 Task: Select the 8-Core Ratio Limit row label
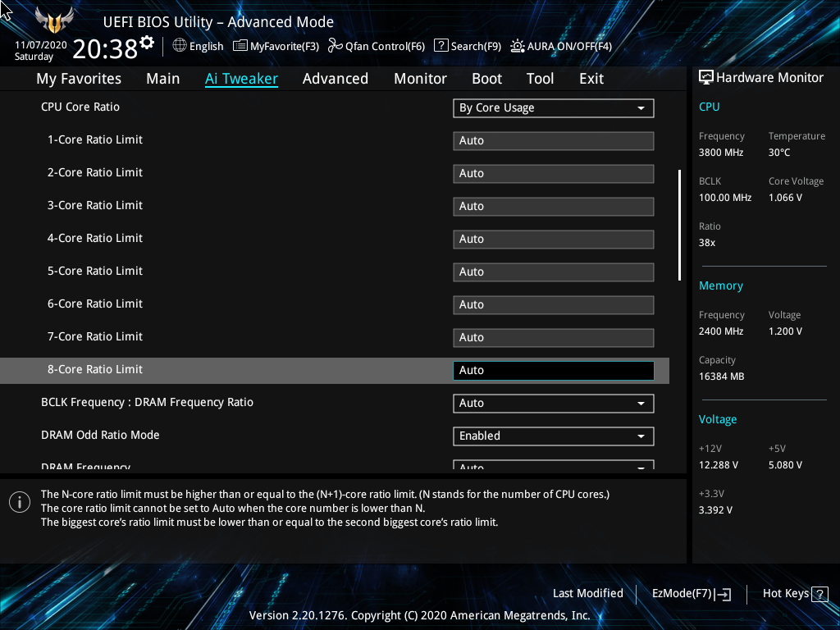coord(95,370)
